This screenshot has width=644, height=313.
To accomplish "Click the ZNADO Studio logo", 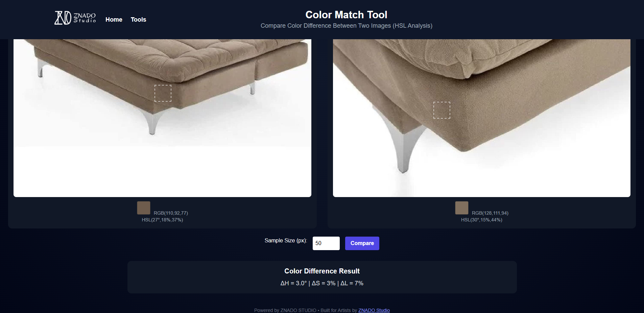I will click(75, 18).
